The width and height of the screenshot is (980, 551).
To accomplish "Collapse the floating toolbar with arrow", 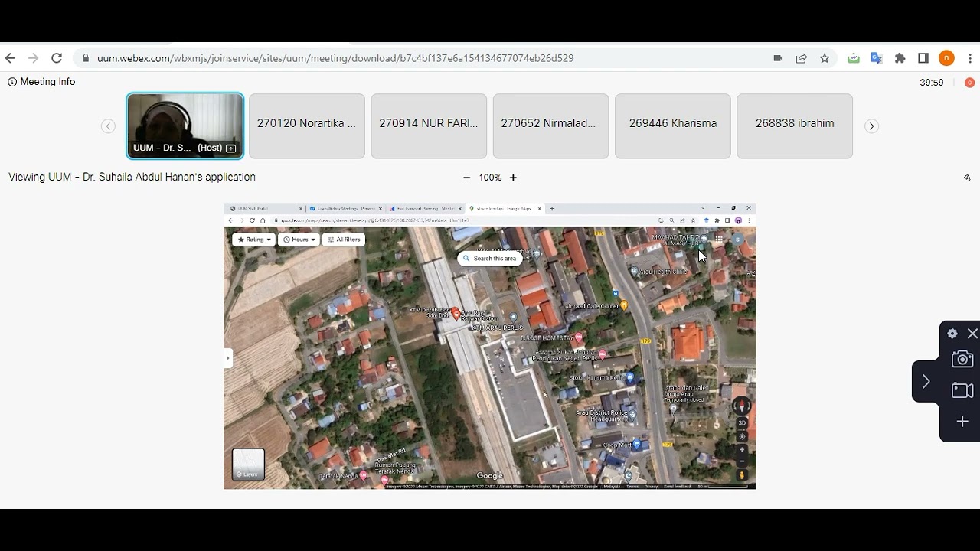I will click(x=926, y=381).
